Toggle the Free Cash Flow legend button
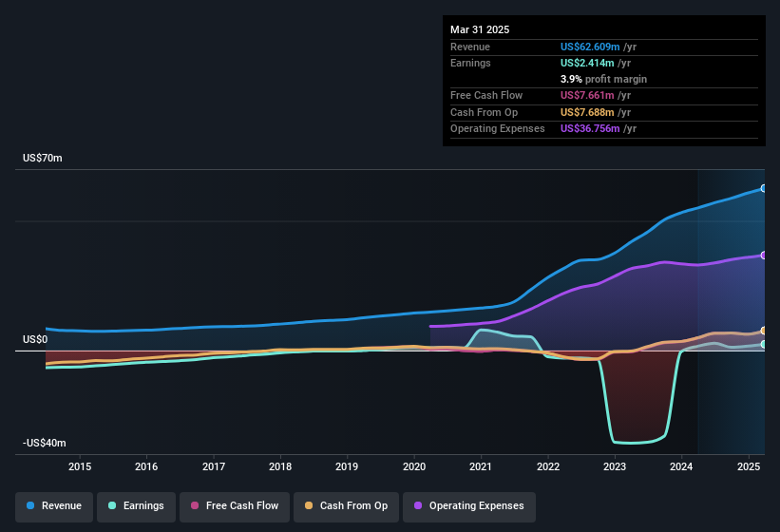This screenshot has height=532, width=780. tap(235, 506)
